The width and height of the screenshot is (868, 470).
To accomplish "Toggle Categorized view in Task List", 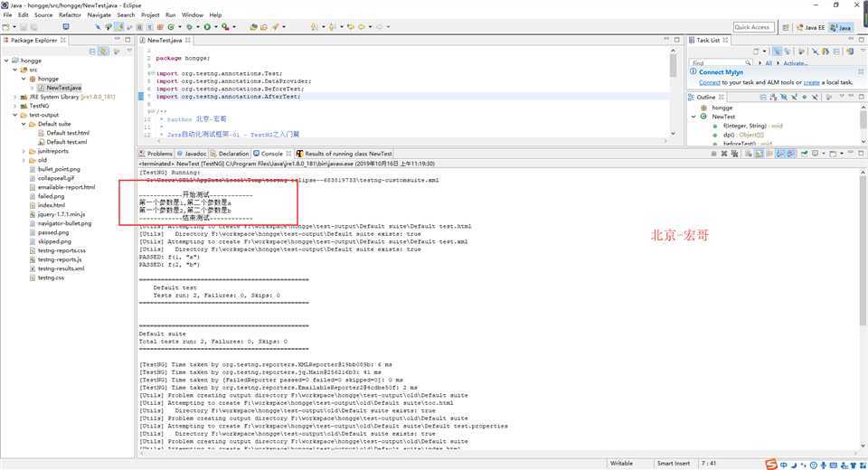I will point(778,52).
